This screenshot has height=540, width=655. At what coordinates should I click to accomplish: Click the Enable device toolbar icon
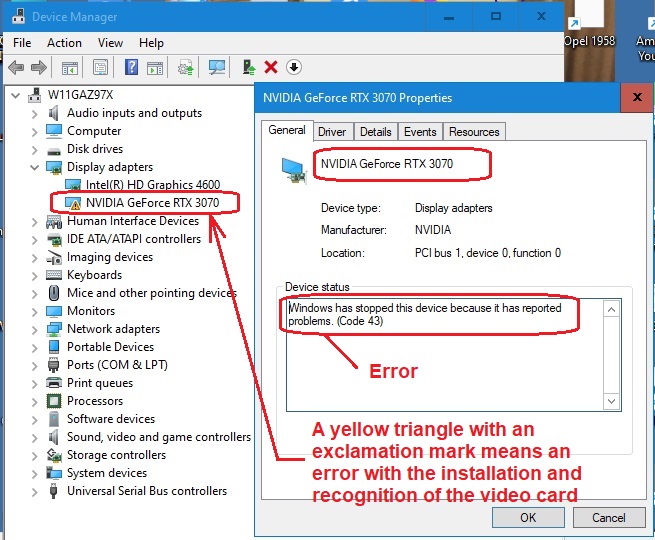click(249, 67)
